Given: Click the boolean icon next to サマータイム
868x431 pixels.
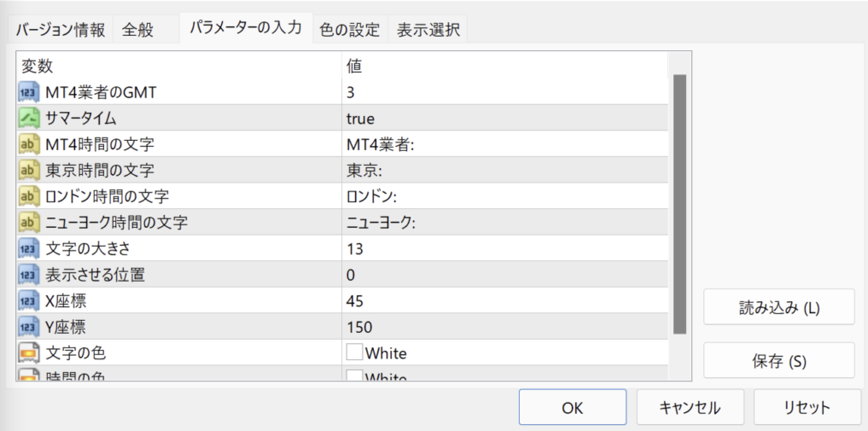Looking at the screenshot, I should [x=28, y=118].
